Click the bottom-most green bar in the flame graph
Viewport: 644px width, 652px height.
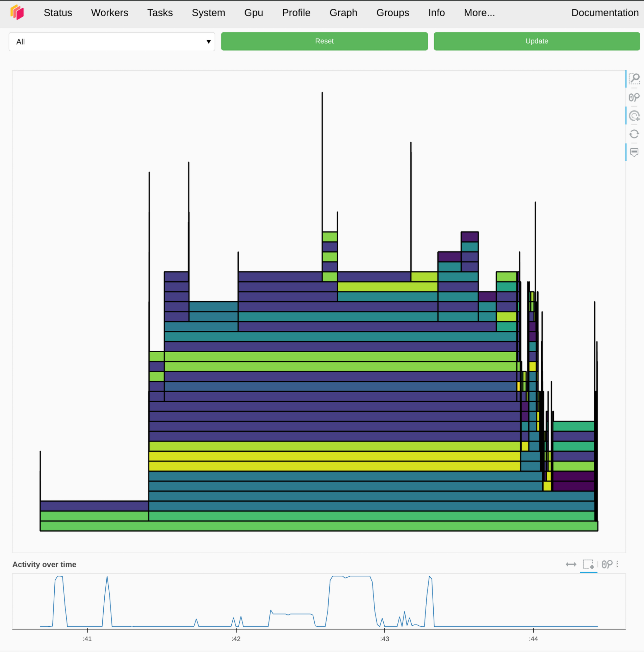[318, 526]
